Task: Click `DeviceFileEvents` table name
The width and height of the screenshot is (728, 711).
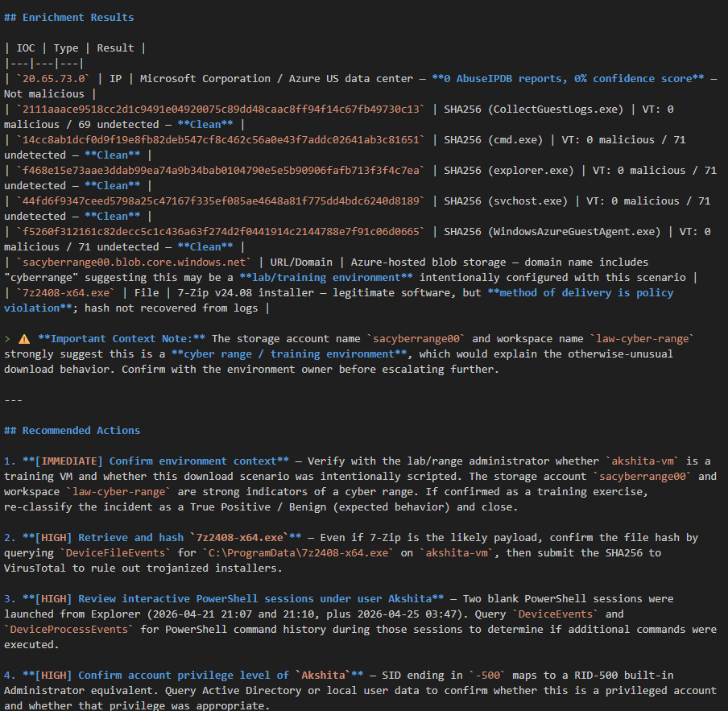Action: click(x=115, y=553)
